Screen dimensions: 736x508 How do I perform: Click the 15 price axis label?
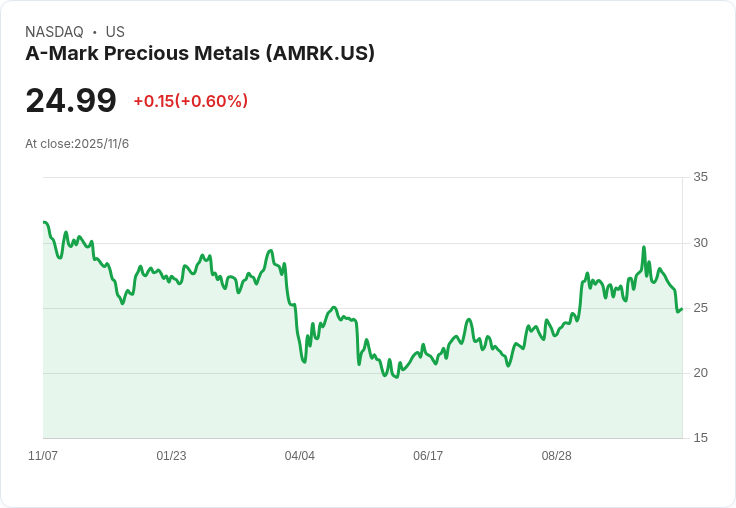coord(700,438)
